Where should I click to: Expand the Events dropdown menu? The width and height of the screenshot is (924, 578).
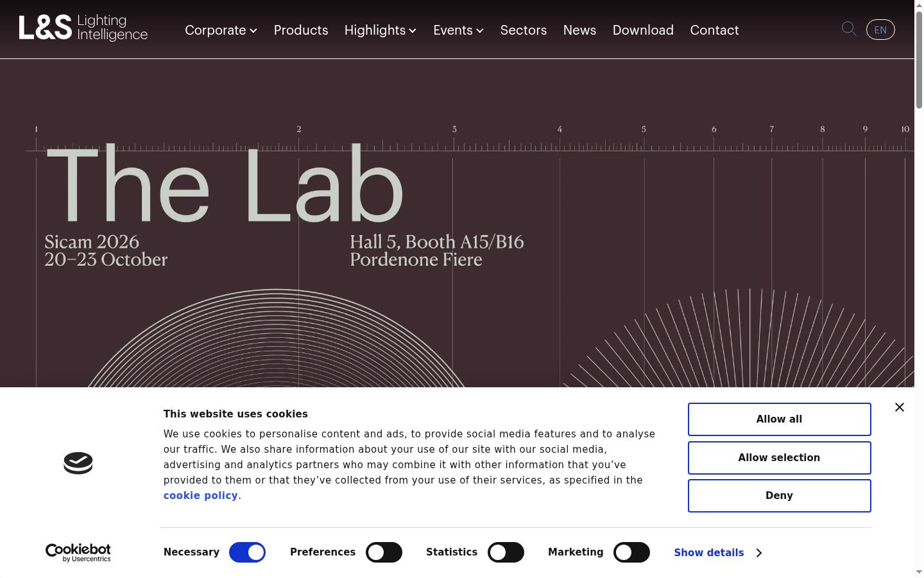tap(458, 30)
